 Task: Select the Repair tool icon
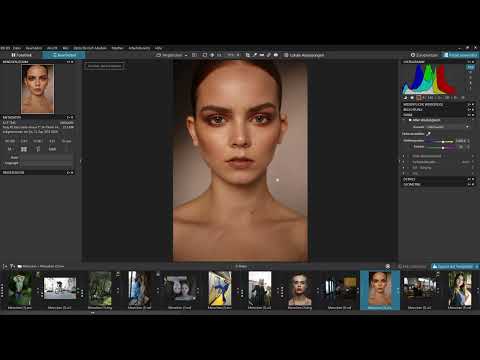269,55
